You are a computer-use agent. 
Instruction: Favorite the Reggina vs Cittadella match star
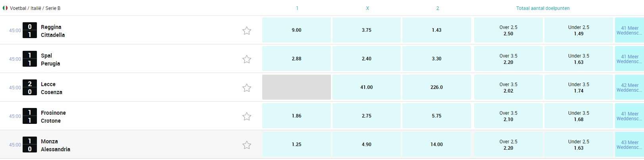coord(247,31)
